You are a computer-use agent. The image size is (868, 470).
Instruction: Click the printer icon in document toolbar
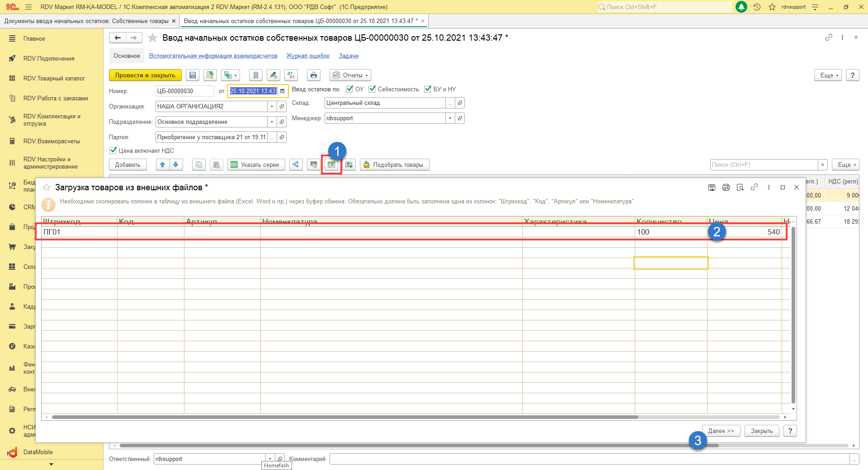coord(314,75)
